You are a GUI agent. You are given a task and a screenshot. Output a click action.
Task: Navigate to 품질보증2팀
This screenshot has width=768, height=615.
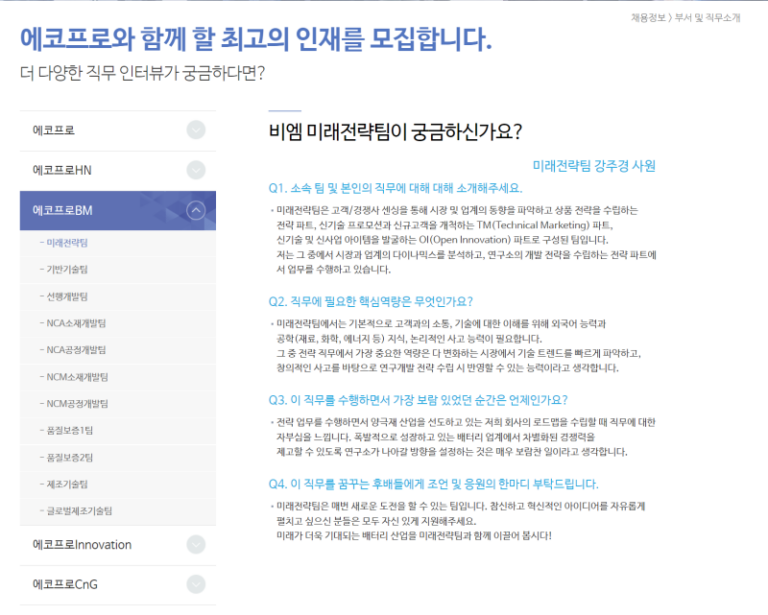pyautogui.click(x=70, y=457)
